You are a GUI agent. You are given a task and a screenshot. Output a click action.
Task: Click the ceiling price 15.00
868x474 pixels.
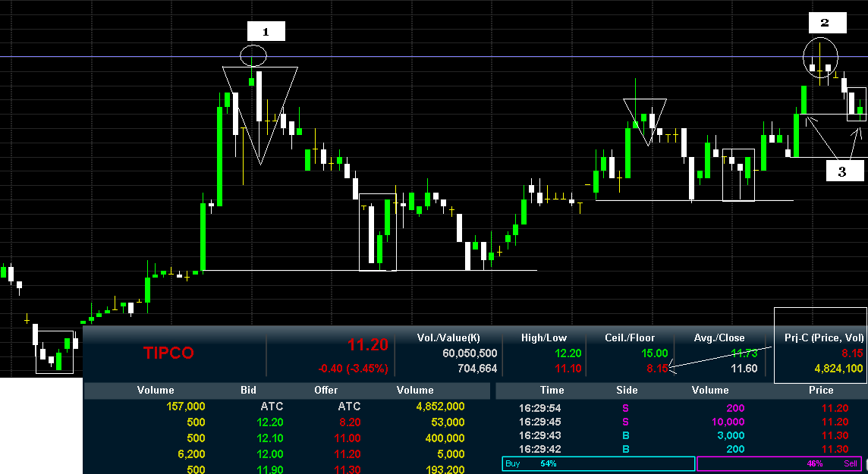tap(654, 353)
